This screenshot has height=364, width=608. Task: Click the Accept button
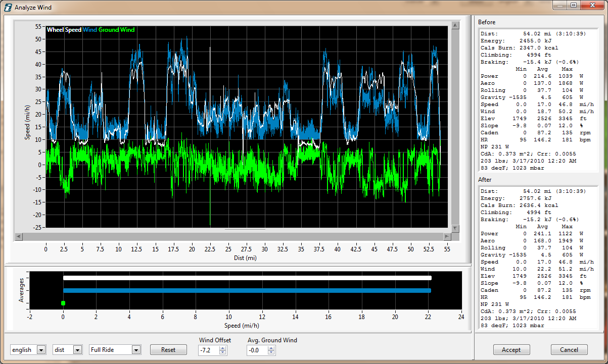[511, 350]
